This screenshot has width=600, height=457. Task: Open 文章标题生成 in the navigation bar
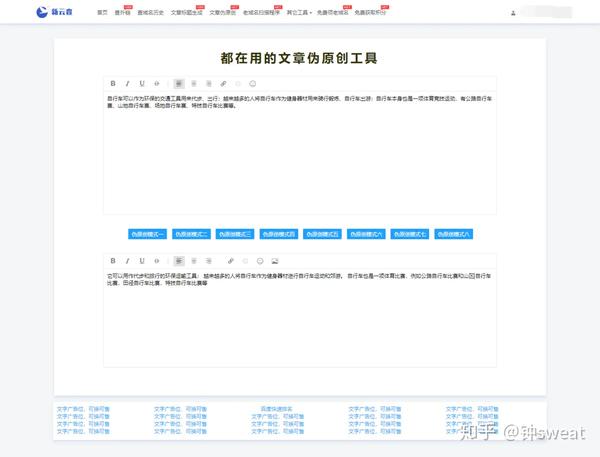point(186,12)
